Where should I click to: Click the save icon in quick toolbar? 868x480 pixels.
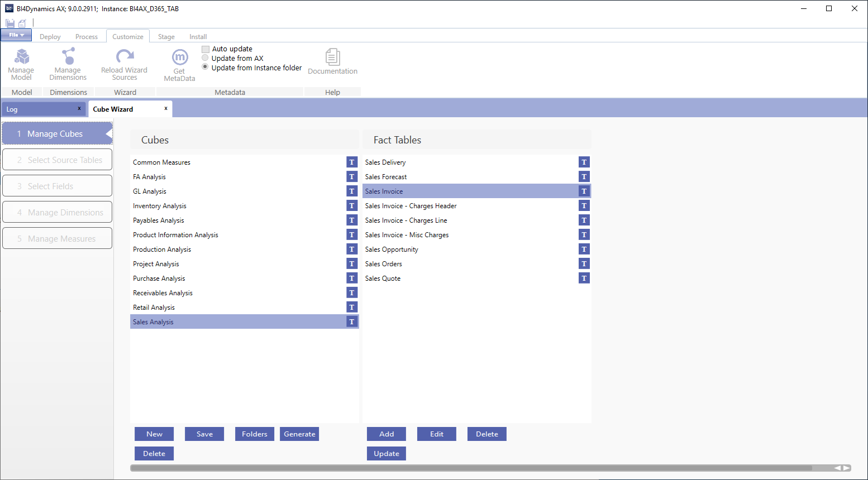tap(10, 23)
